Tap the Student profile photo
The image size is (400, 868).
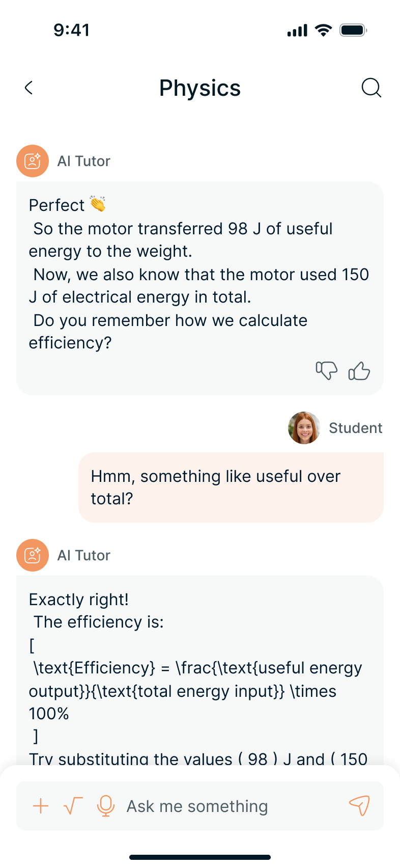pyautogui.click(x=304, y=428)
